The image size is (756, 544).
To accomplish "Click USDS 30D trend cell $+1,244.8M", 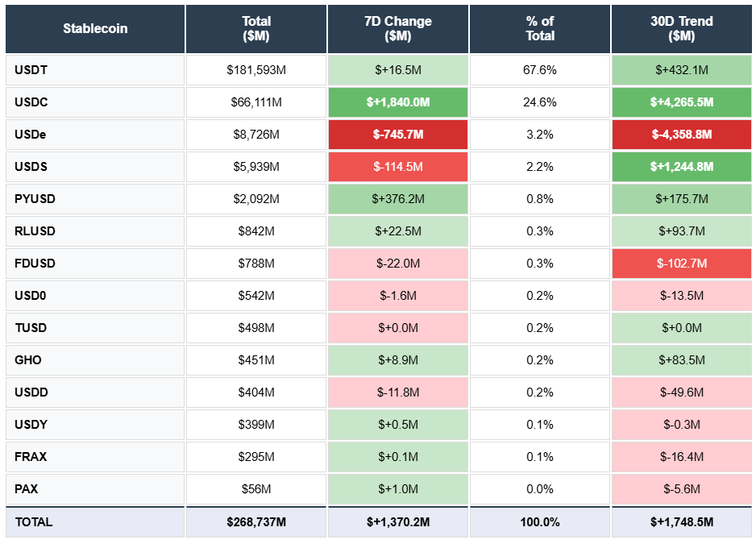I will [681, 167].
